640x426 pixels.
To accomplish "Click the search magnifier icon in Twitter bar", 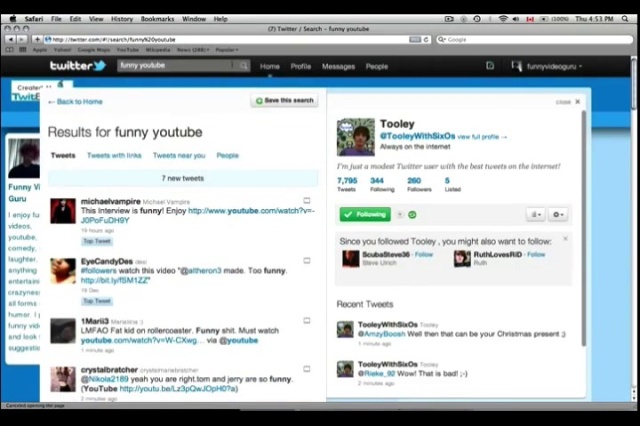I will (x=243, y=66).
